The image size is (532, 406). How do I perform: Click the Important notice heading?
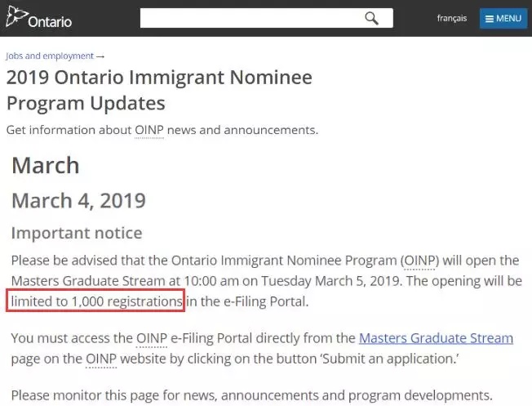[x=77, y=233]
